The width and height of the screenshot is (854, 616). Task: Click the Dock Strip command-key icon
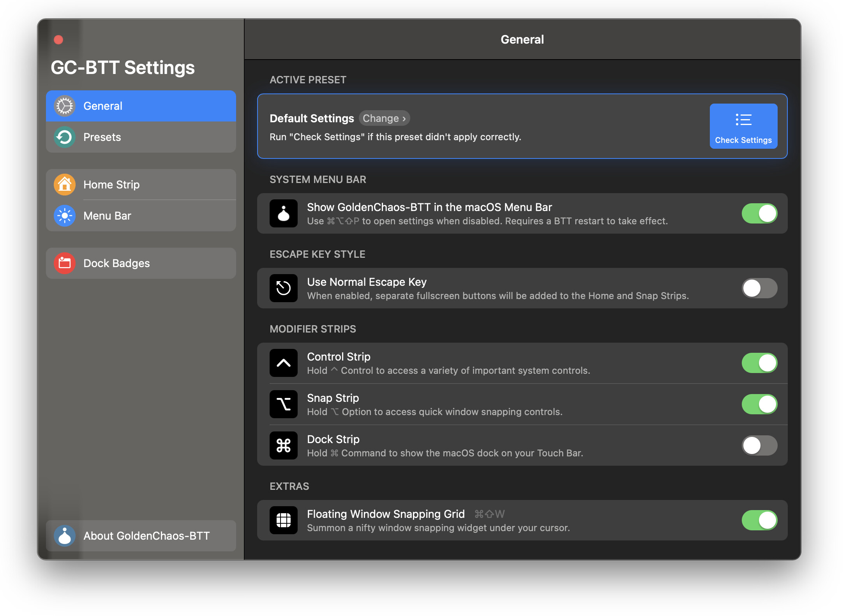pyautogui.click(x=284, y=445)
